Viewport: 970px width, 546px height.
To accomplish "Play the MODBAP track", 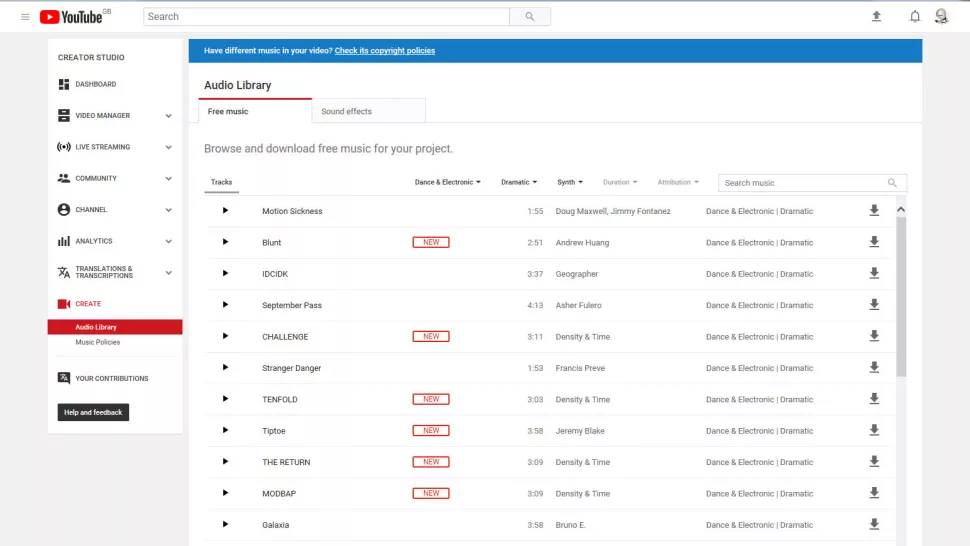I will (225, 493).
